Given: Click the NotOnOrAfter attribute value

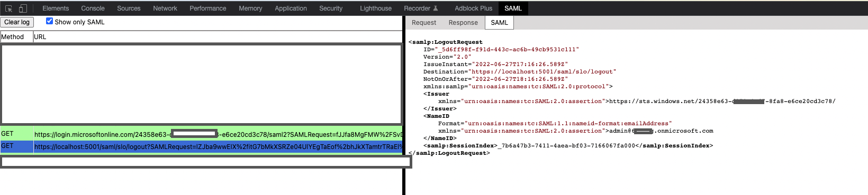Looking at the screenshot, I should 519,79.
